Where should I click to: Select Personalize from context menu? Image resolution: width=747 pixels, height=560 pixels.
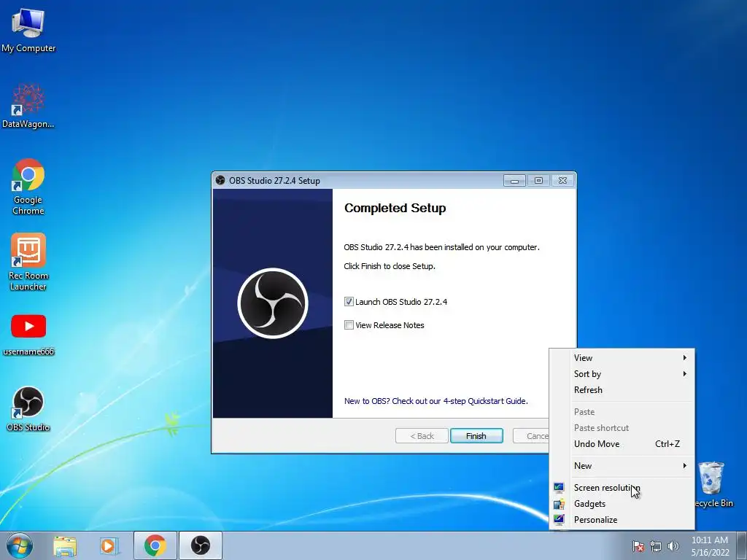[x=622, y=519]
